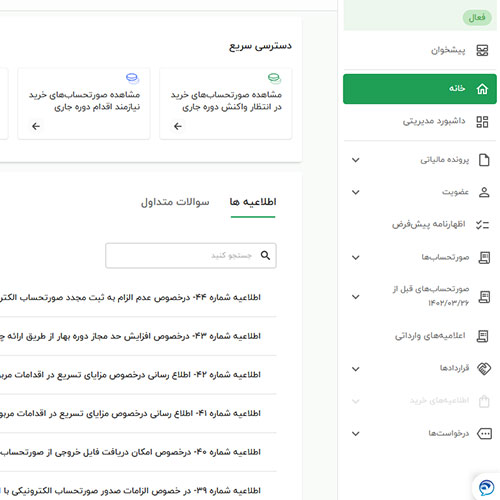Screen dimensions: 500x500
Task: Click the دسترسی سریع heading
Action: pos(260,46)
